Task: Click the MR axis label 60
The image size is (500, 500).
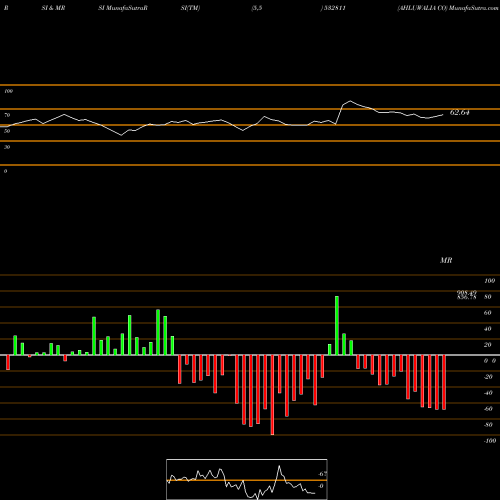Action: (487, 313)
